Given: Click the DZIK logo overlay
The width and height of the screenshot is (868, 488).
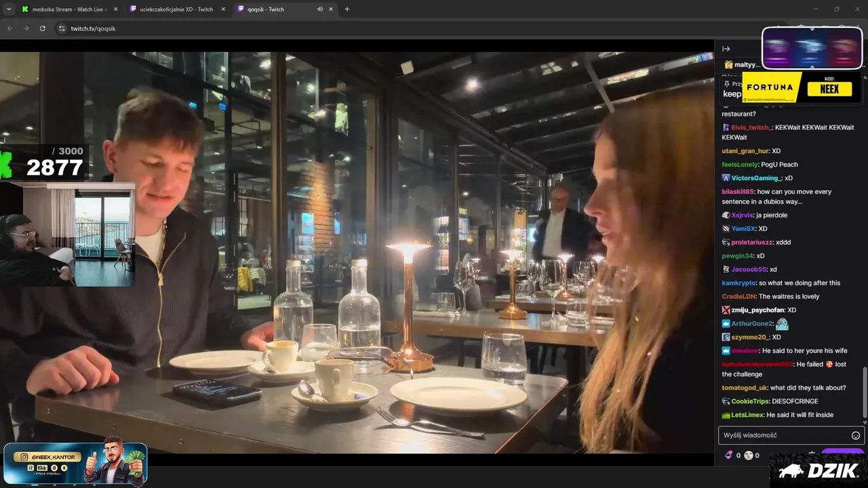Looking at the screenshot, I should point(819,470).
